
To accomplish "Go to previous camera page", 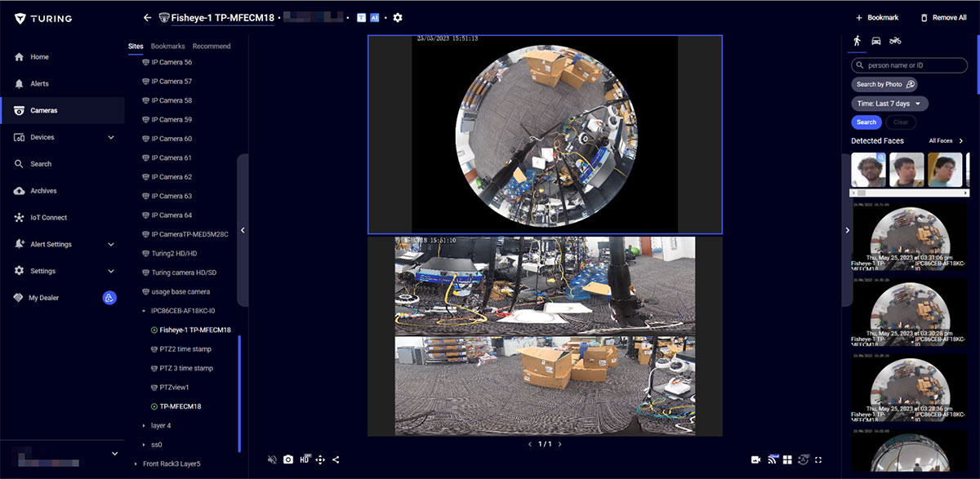I will tap(530, 445).
